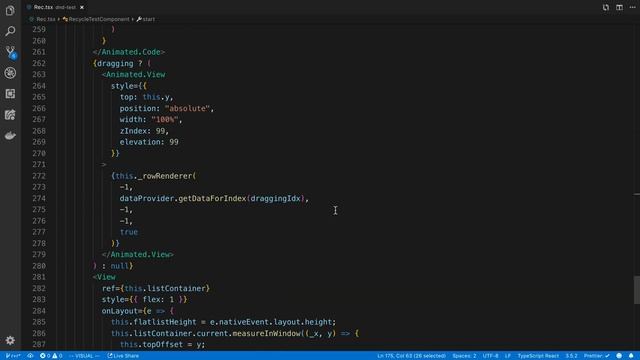
Task: Click Rec.tsx in the breadcrumb
Action: pos(45,19)
